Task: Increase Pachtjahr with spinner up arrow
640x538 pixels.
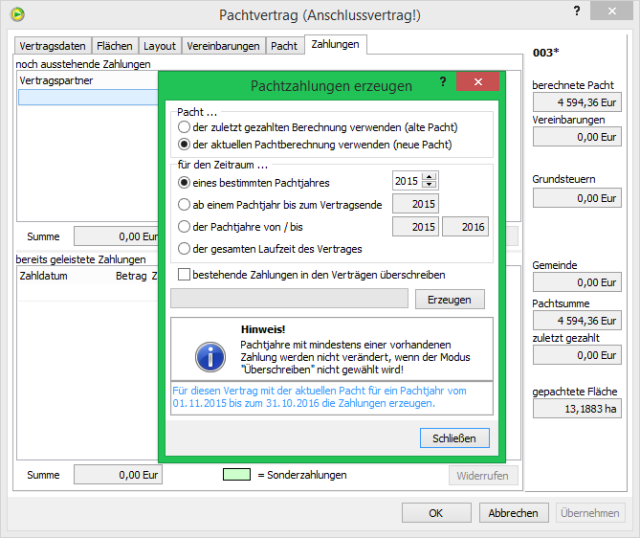Action: 430,177
